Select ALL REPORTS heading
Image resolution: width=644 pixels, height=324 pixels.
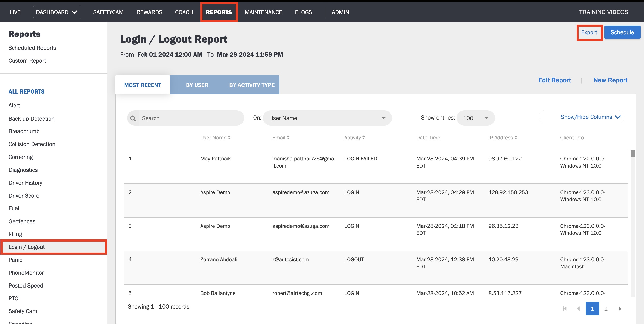(26, 91)
